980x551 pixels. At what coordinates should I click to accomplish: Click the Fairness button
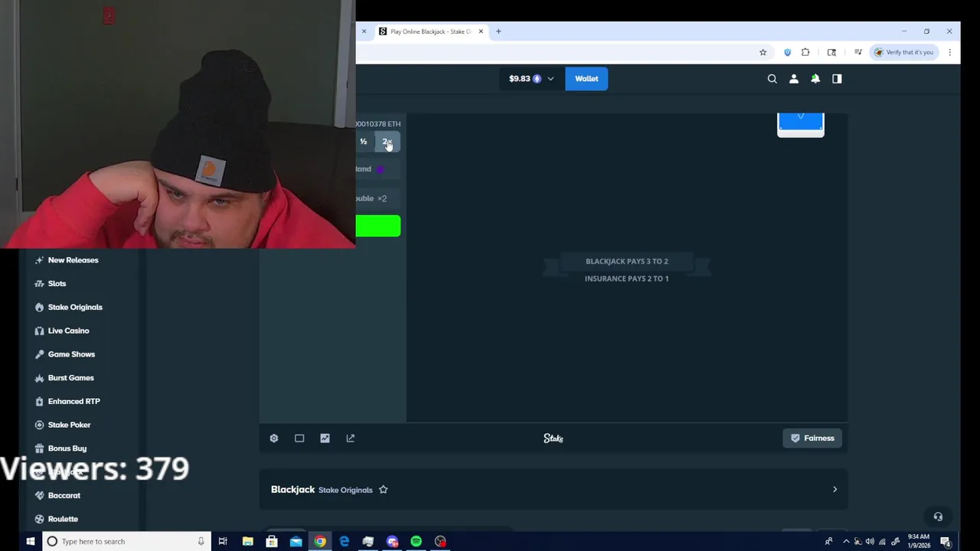[813, 439]
